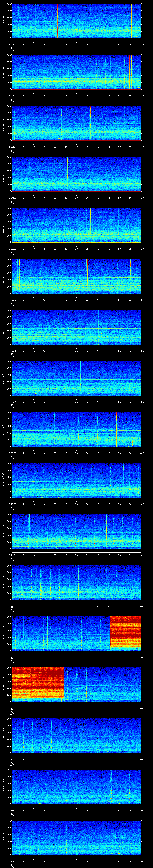Click the '16:13:00' start time label
This screenshot has height=868, width=153.
[12, 657]
